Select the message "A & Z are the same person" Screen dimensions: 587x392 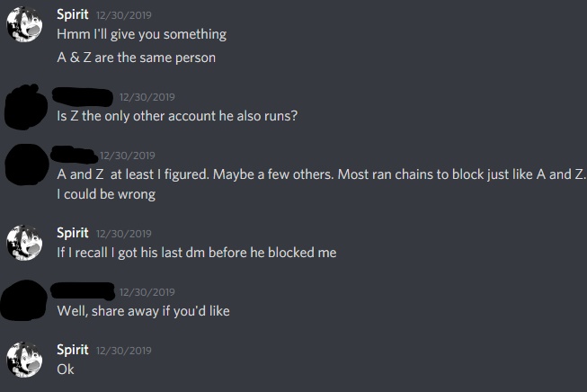point(137,58)
